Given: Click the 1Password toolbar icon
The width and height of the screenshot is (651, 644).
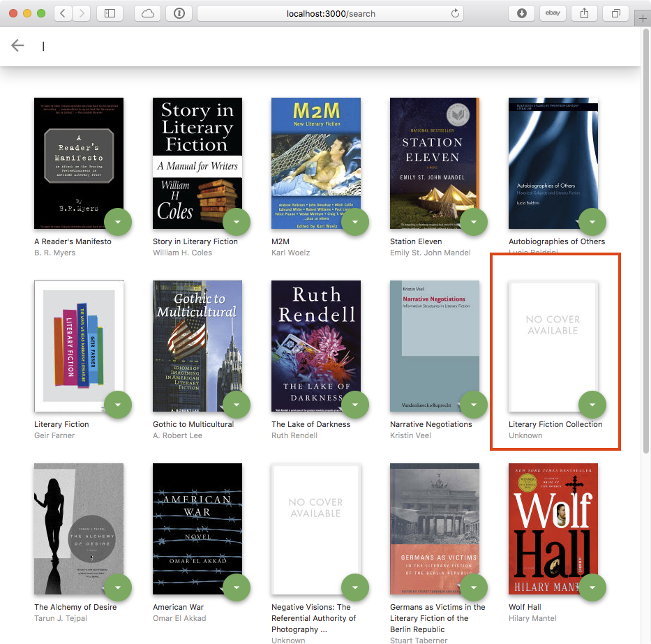Looking at the screenshot, I should [x=179, y=13].
